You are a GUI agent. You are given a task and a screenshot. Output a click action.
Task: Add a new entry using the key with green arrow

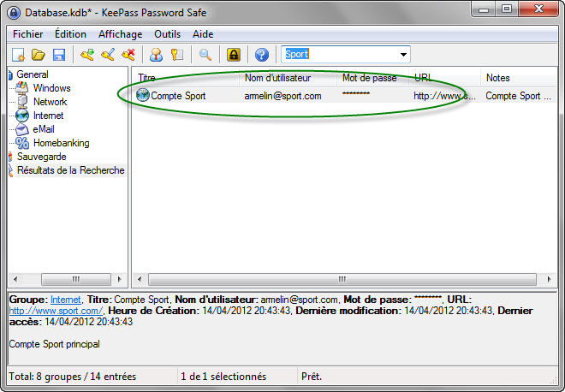click(87, 55)
